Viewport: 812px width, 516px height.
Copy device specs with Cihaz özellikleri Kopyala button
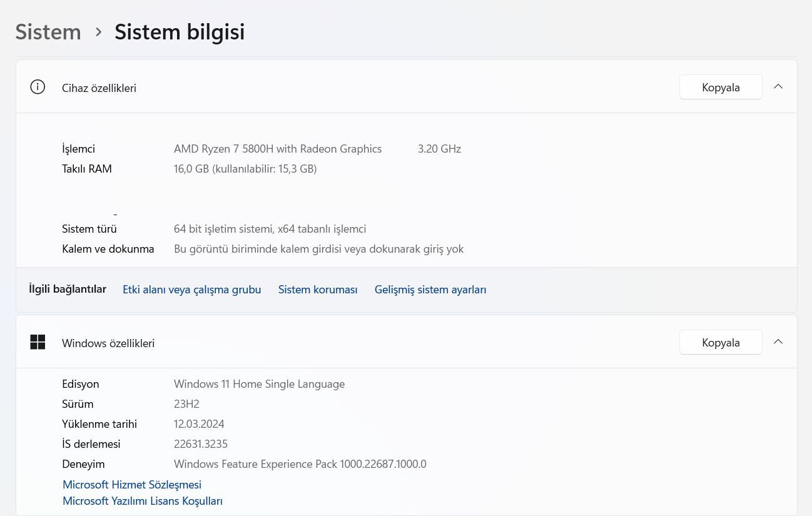click(x=721, y=88)
